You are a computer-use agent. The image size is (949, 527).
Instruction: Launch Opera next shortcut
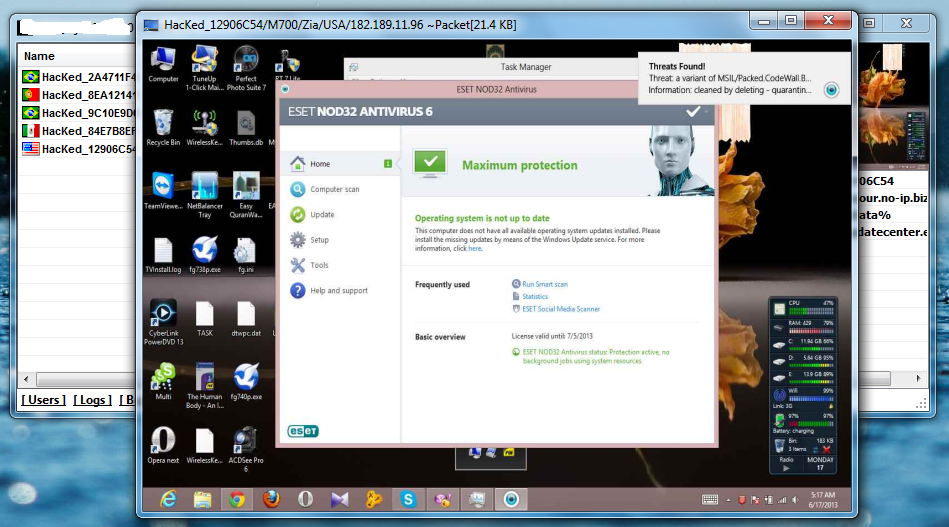163,445
